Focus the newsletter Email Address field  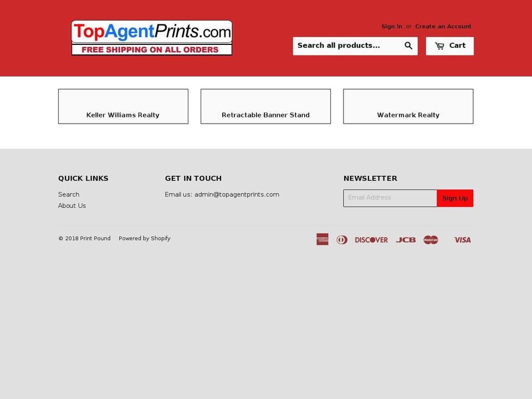point(390,198)
